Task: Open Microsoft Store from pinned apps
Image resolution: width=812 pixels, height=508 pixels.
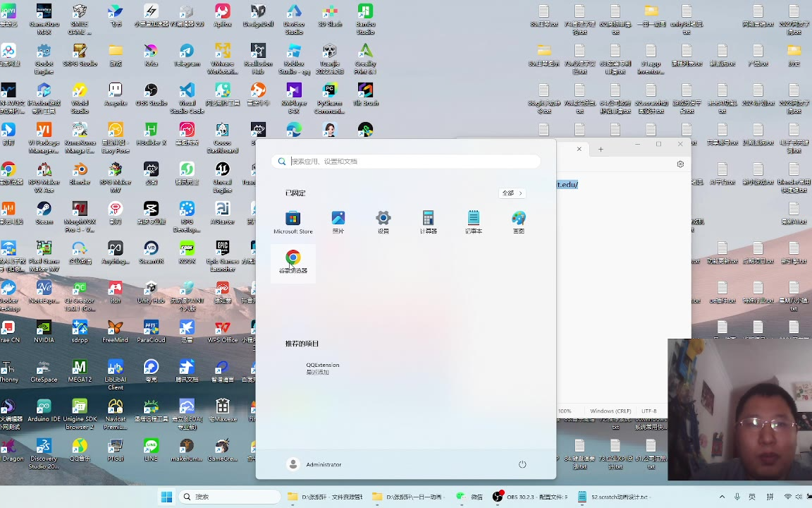Action: [293, 222]
